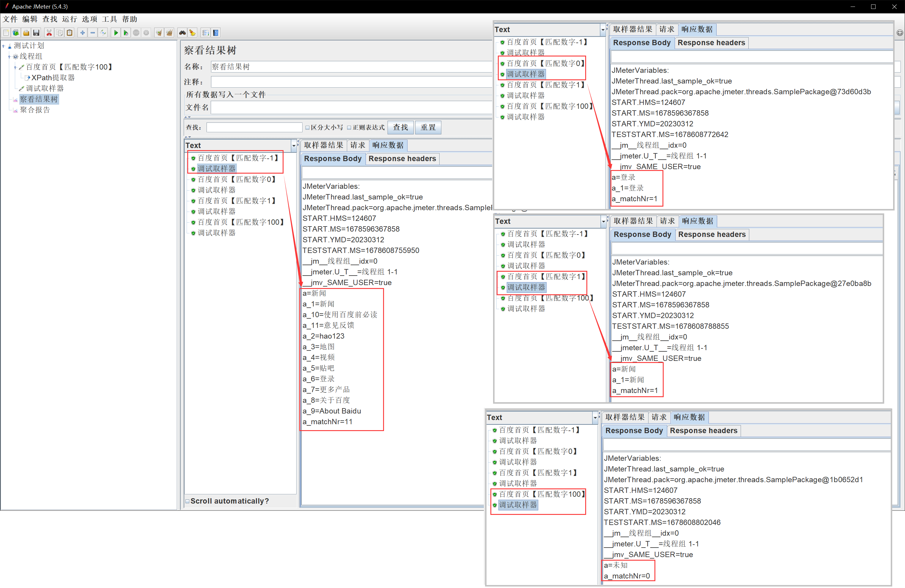Screen dimensions: 905x588
Task: Click the 重置 reset button
Action: (x=428, y=128)
